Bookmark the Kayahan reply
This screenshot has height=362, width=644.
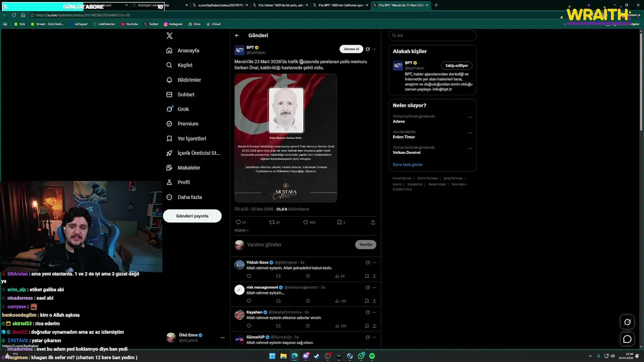pos(367,326)
